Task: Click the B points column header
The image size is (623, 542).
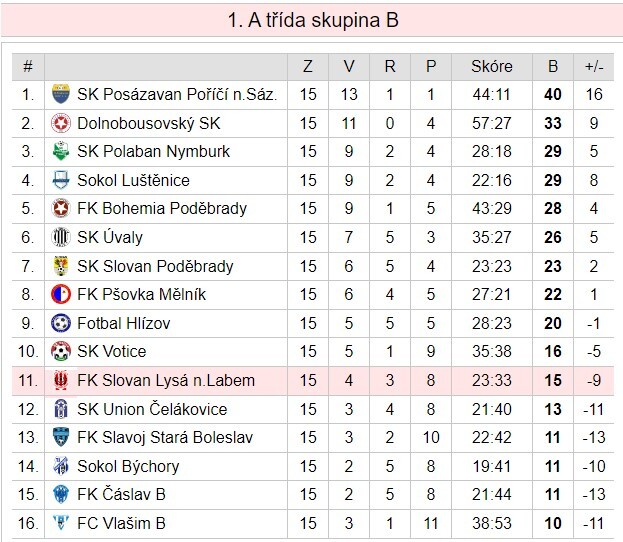Action: pyautogui.click(x=553, y=67)
